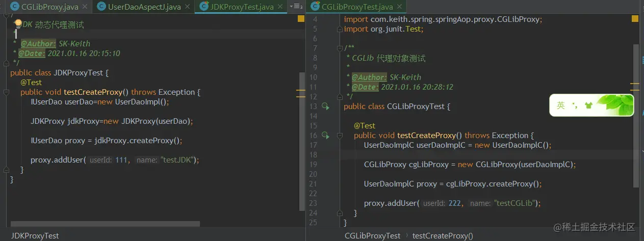Click the class name CGLibProxyTest on line 13
The width and height of the screenshot is (644, 241).
(x=416, y=106)
